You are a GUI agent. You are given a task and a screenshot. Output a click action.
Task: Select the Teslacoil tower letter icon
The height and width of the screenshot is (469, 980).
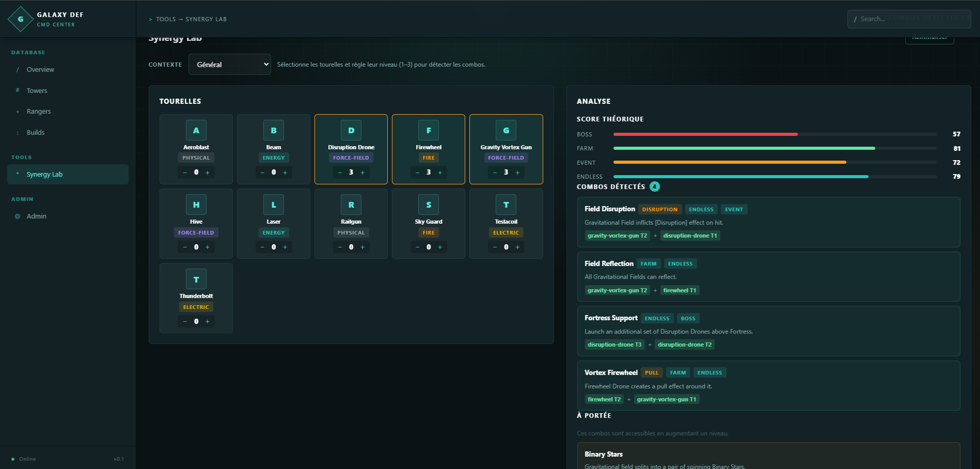[x=506, y=205]
